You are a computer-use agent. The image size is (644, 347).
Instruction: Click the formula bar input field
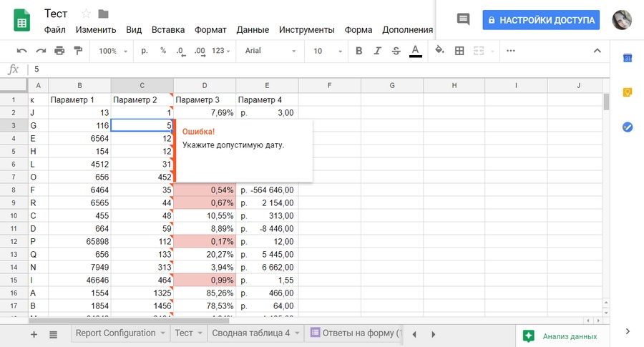point(286,69)
